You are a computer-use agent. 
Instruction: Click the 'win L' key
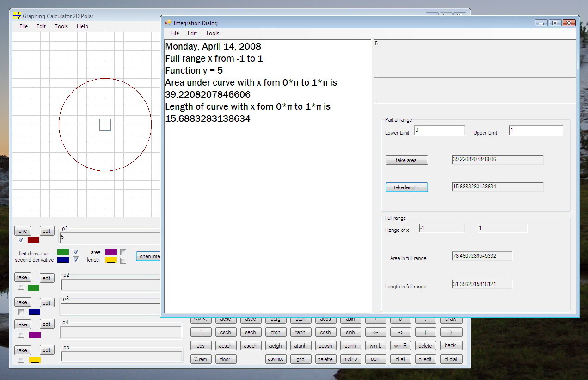pos(375,346)
